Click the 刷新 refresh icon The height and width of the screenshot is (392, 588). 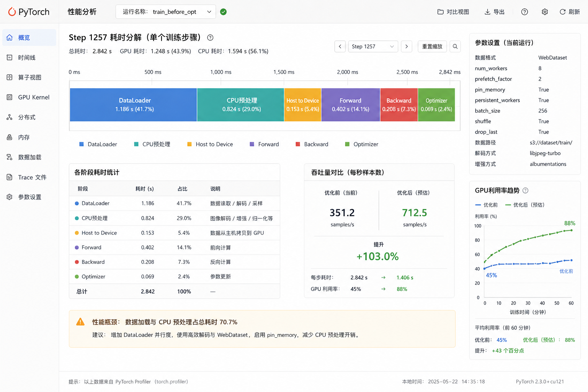[x=562, y=12]
